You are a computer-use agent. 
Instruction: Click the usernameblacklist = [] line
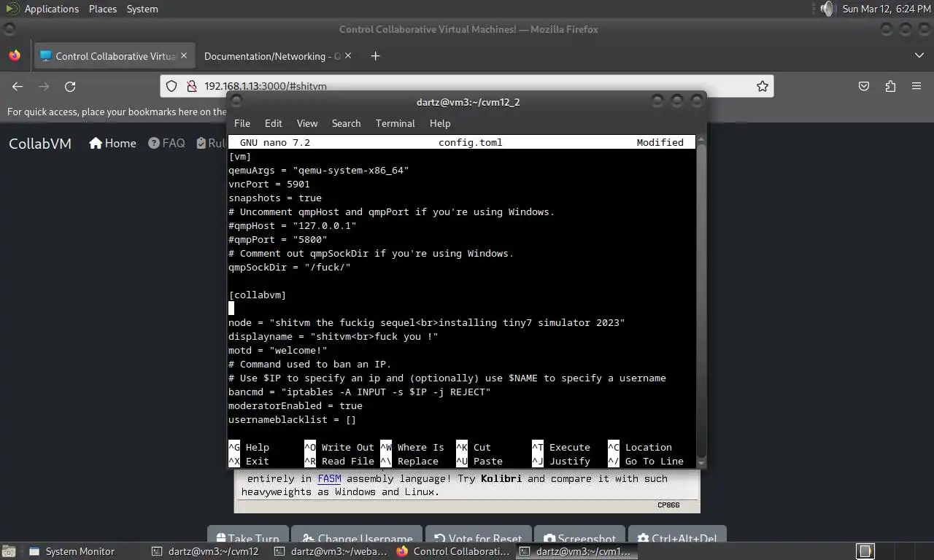point(293,419)
